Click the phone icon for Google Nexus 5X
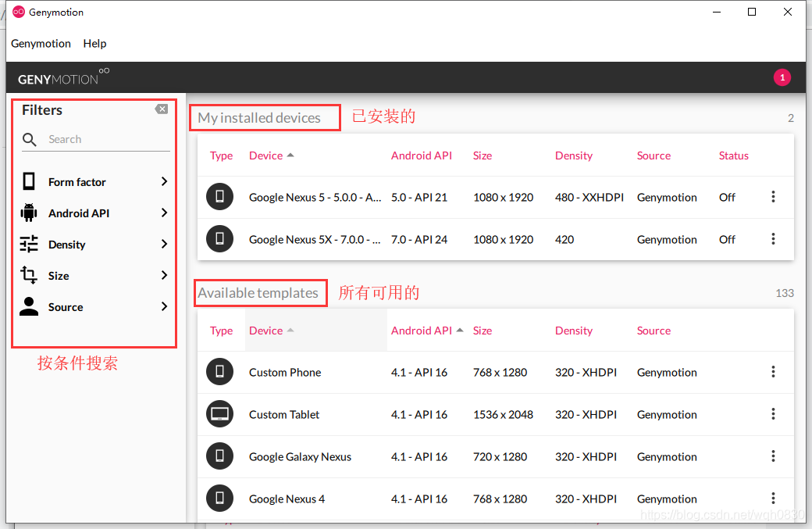This screenshot has width=812, height=529. (219, 239)
